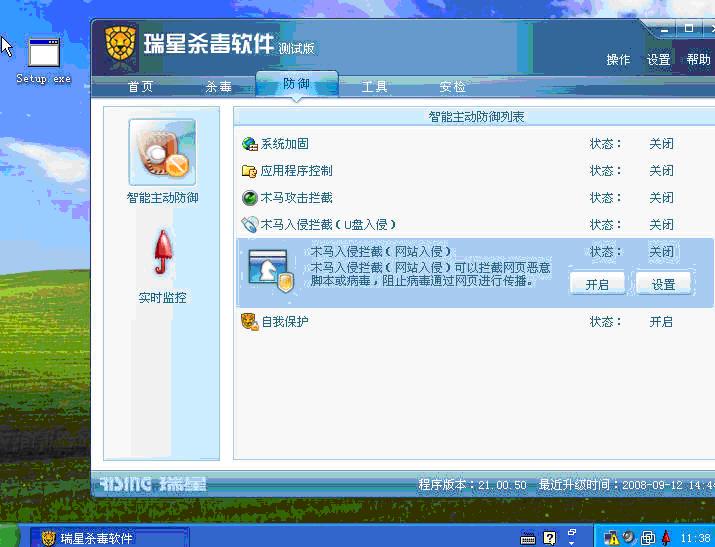Select the 自我保护 lion icon
Image resolution: width=715 pixels, height=547 pixels.
[x=249, y=322]
